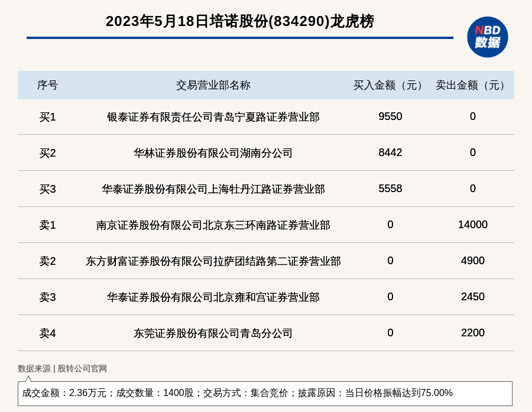Image resolution: width=532 pixels, height=412 pixels.
Task: Click the buy amount 5558
Action: 390,189
